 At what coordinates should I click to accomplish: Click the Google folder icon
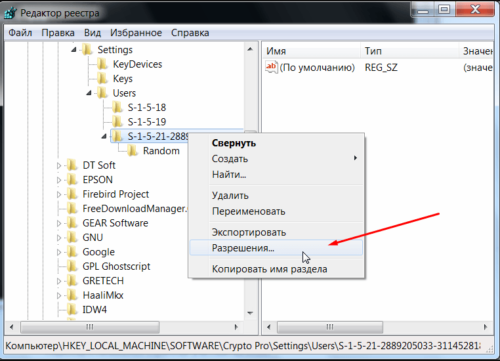tap(72, 252)
